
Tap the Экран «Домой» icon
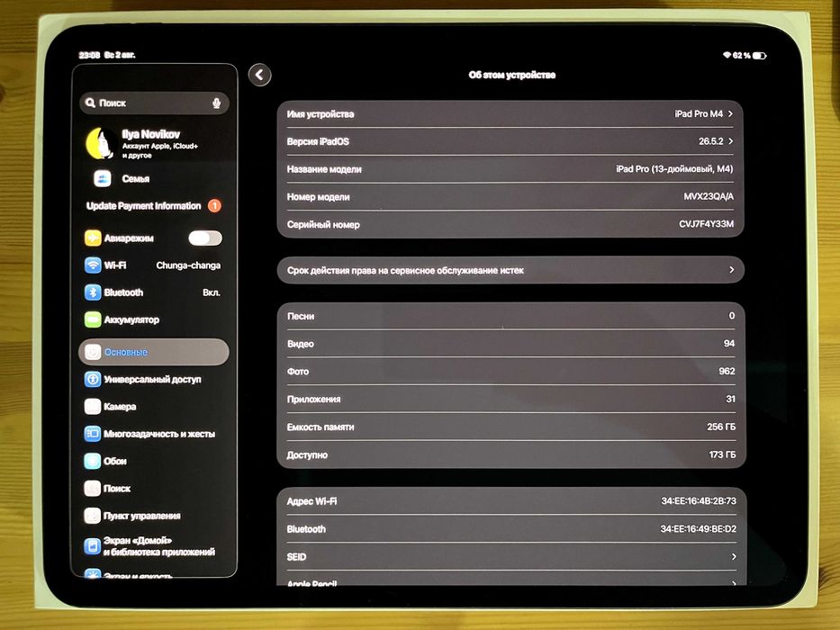pyautogui.click(x=93, y=546)
